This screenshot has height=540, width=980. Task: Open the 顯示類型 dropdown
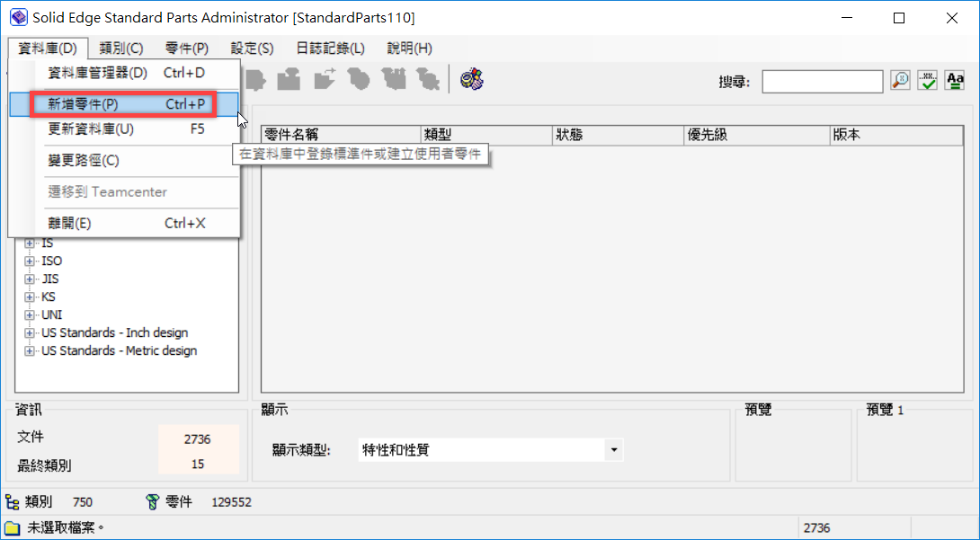[x=614, y=450]
